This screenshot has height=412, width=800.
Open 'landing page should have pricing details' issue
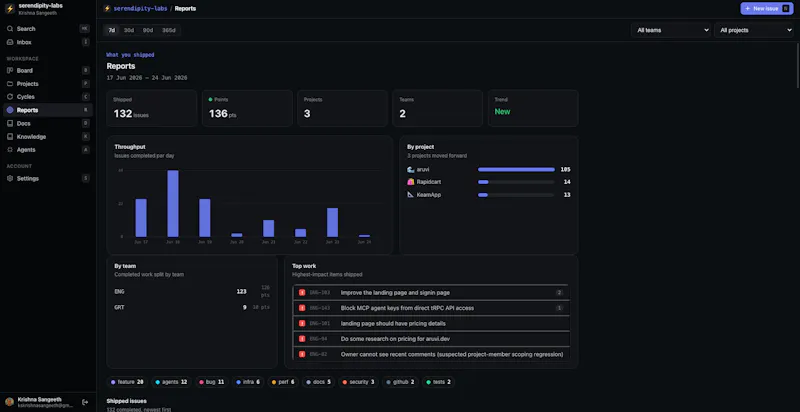(431, 323)
